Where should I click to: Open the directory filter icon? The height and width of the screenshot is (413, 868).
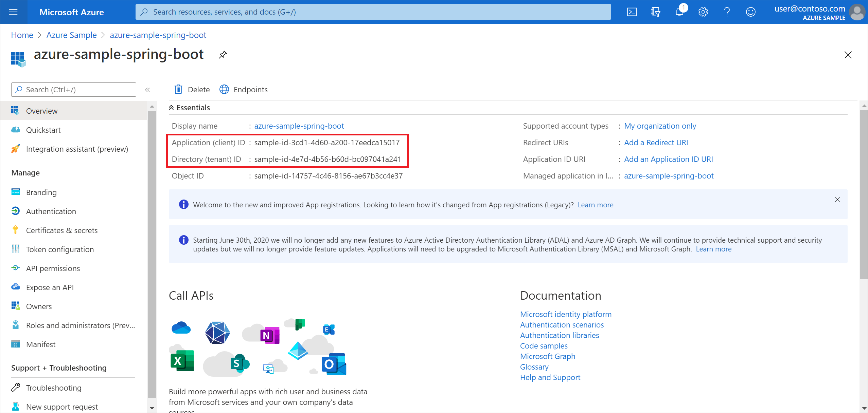coord(655,12)
